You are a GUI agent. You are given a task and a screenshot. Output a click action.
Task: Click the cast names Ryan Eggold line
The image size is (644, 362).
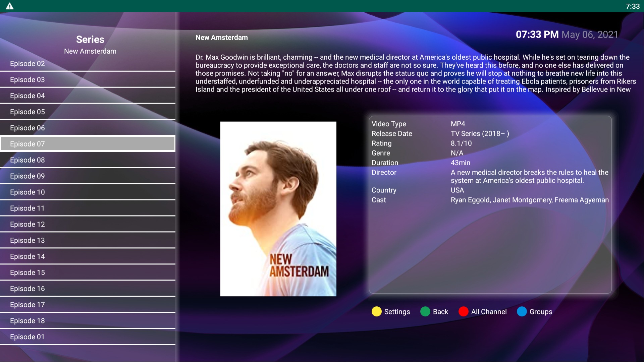point(530,200)
